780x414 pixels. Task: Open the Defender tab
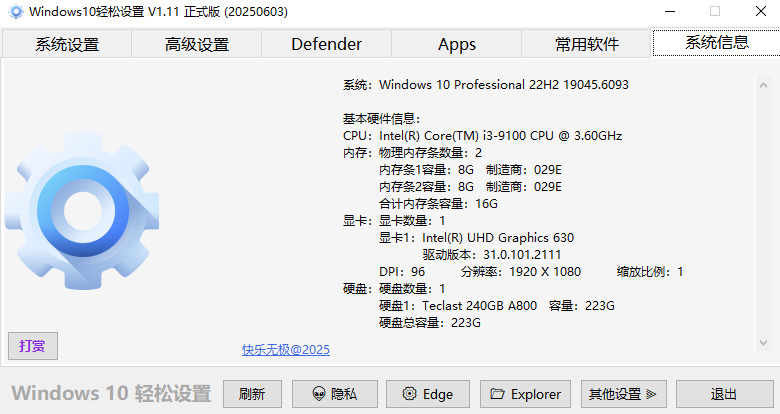(x=326, y=44)
